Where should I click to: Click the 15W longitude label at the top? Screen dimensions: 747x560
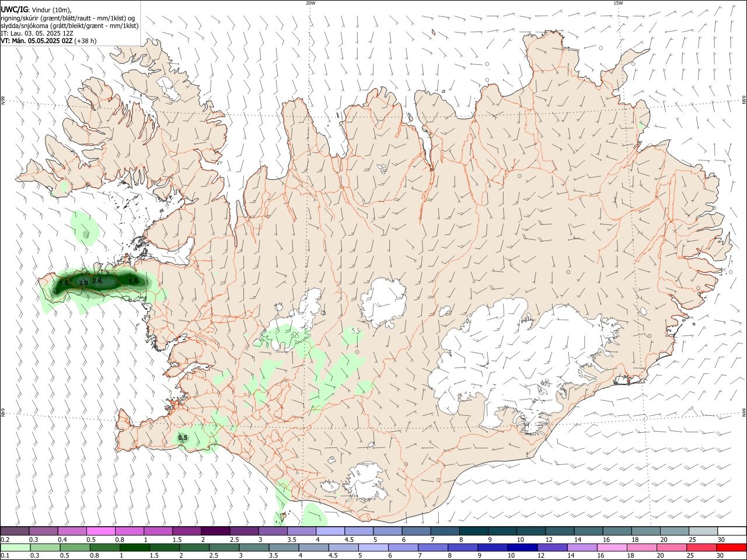click(x=618, y=3)
